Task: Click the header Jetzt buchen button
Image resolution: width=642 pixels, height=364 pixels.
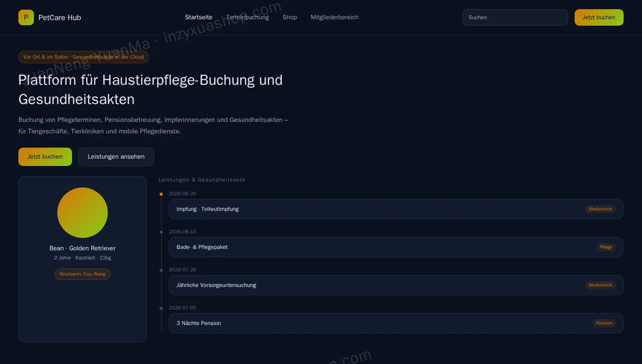Action: click(599, 17)
